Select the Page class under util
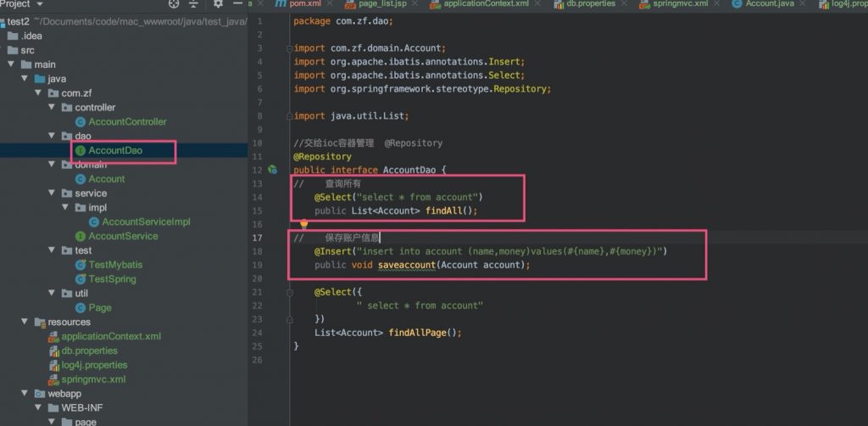 tap(100, 307)
